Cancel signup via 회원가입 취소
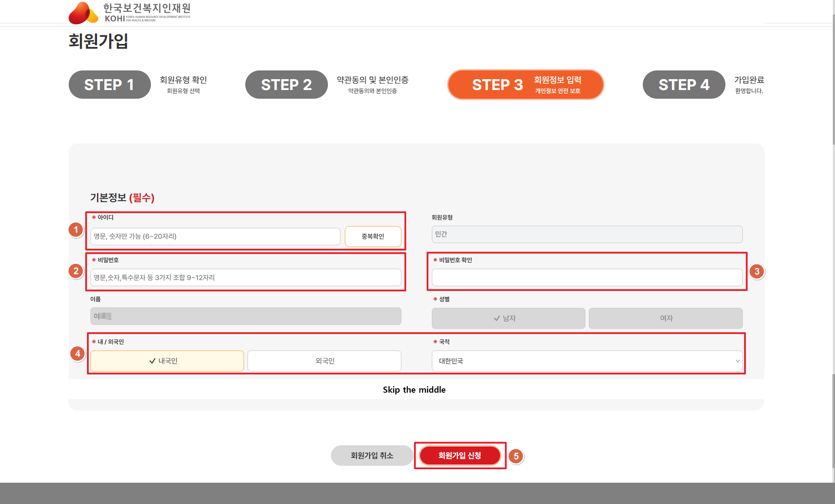Image resolution: width=835 pixels, height=504 pixels. 372,455
